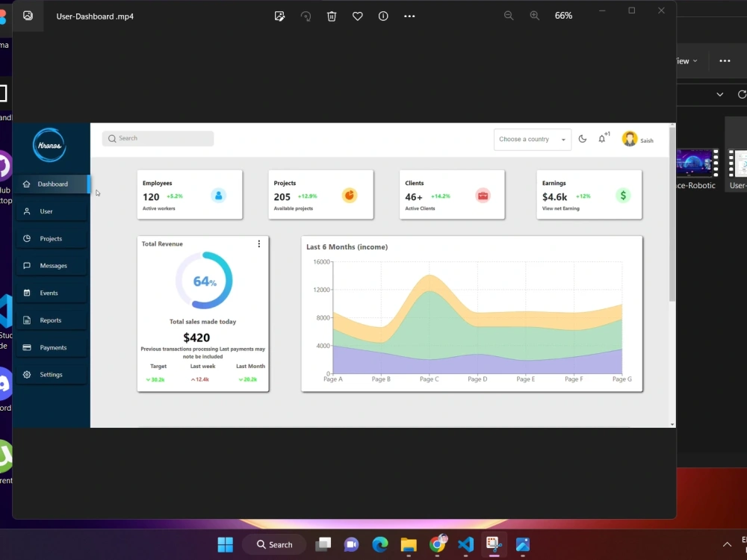Image resolution: width=747 pixels, height=560 pixels.
Task: Click the Kronos logo
Action: pos(49,146)
